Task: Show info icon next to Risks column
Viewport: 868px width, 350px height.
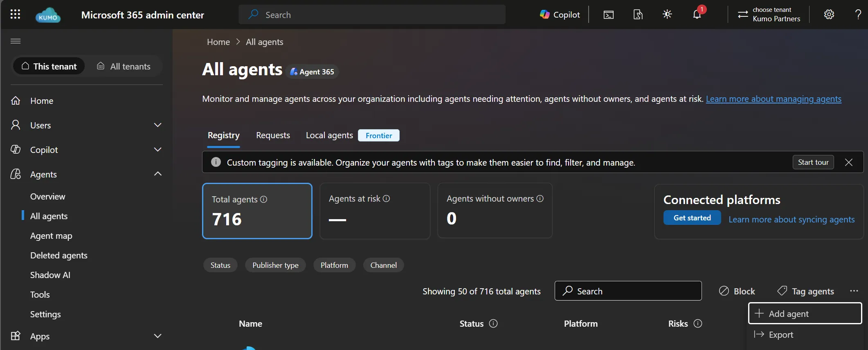Action: coord(698,323)
